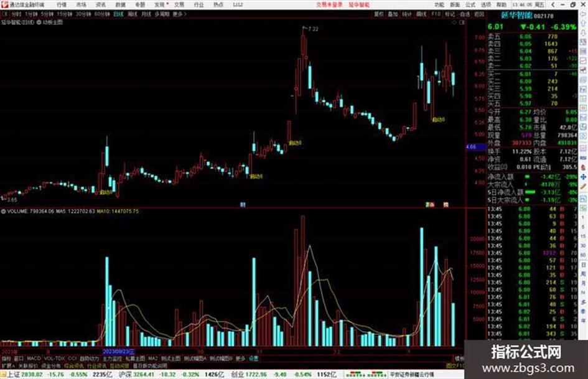Click the 日 period letter in the right sidebar
The height and width of the screenshot is (379, 588).
tap(583, 265)
